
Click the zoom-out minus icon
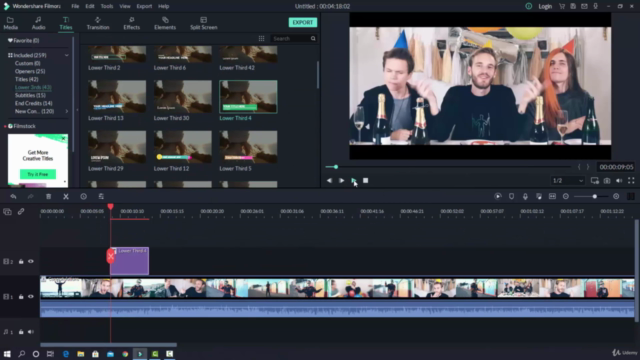tap(566, 196)
